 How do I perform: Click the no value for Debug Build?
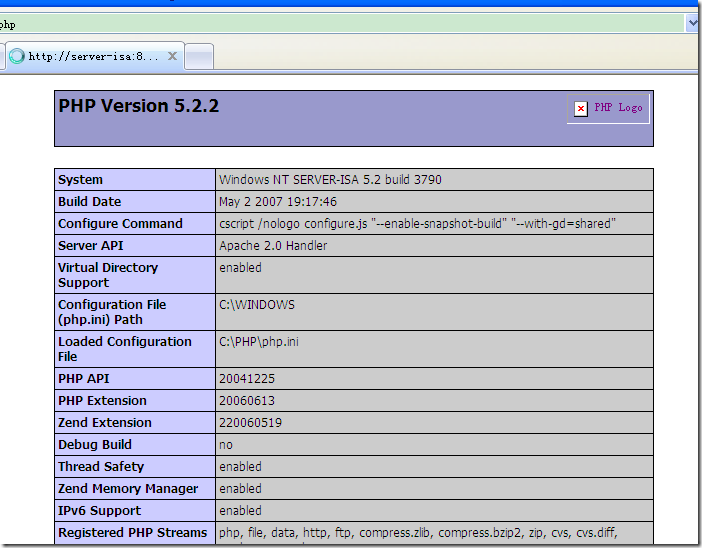(x=226, y=445)
